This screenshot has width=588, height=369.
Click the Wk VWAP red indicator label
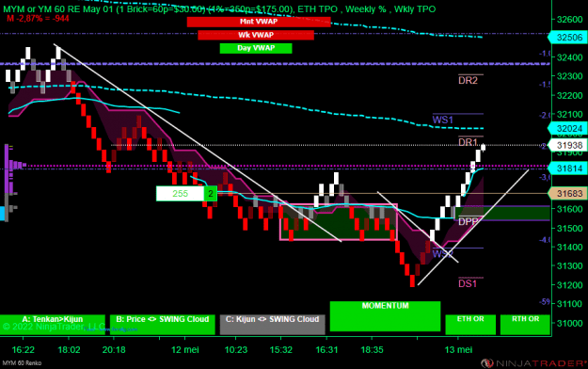(256, 35)
